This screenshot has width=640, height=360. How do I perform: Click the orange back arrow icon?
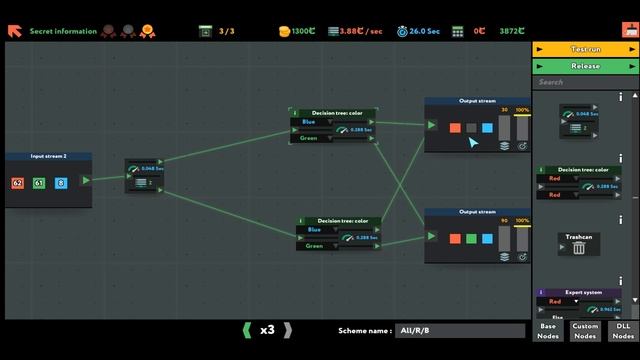(15, 31)
